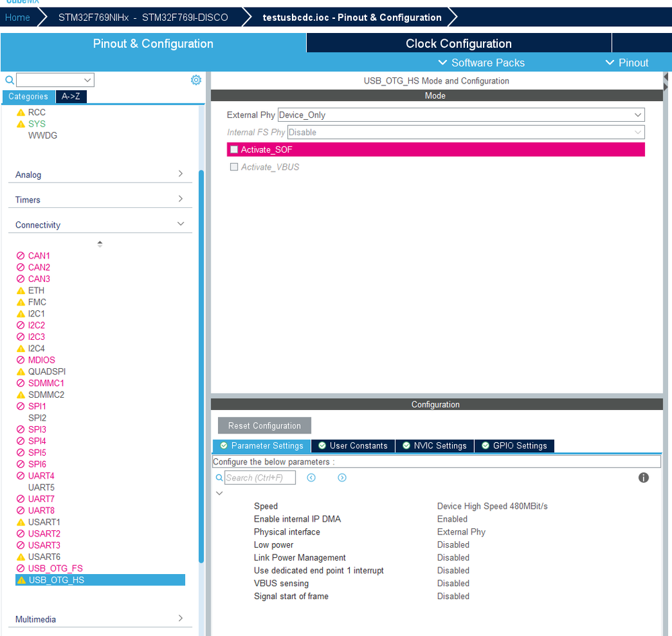Open the External Phy dropdown

[x=461, y=115]
